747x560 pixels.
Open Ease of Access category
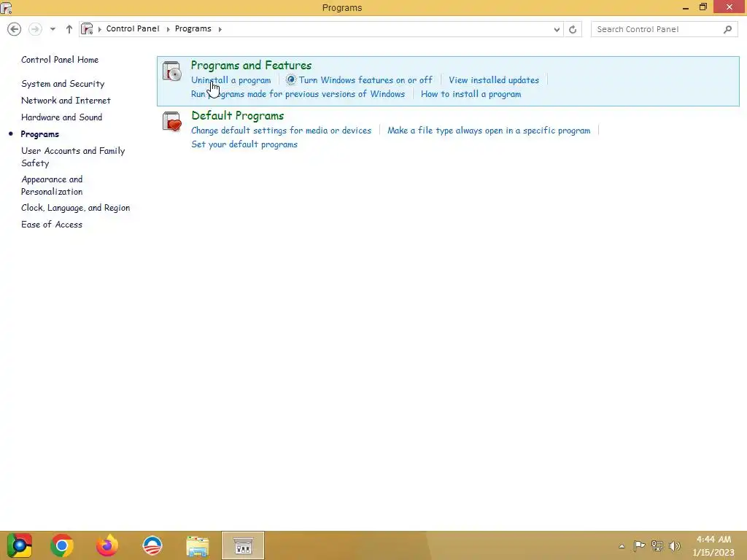52,225
